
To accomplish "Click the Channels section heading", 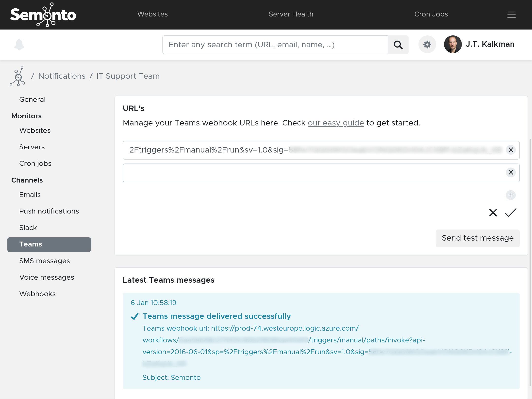I will [27, 180].
